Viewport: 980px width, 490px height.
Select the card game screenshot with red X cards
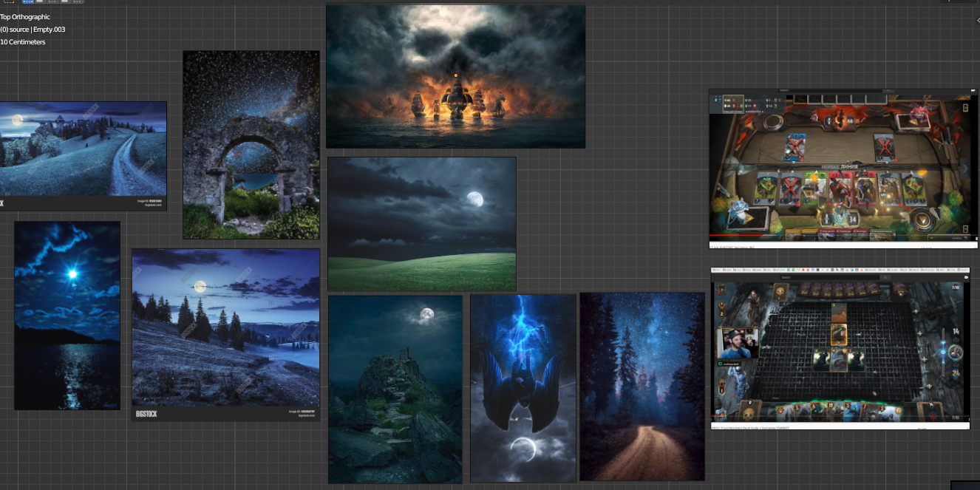click(x=843, y=169)
